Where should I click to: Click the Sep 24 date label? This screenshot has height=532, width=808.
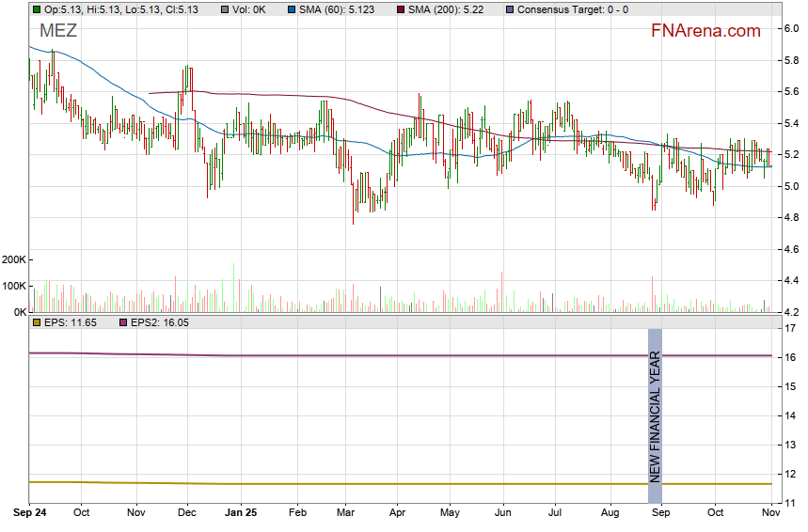point(29,514)
